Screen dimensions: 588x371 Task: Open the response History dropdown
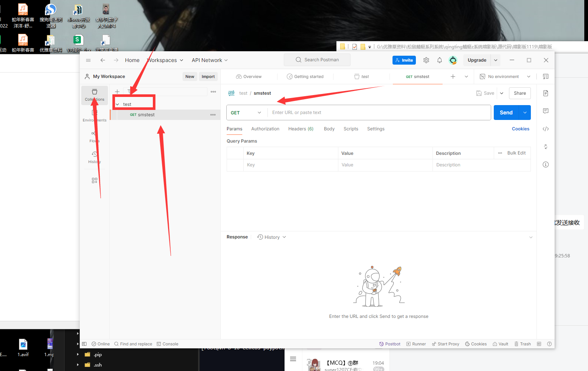tap(272, 237)
